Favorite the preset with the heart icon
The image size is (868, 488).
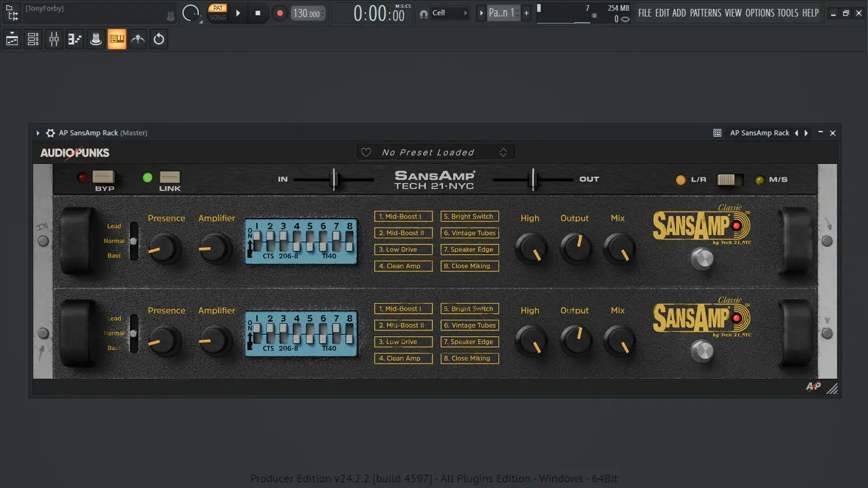[366, 152]
